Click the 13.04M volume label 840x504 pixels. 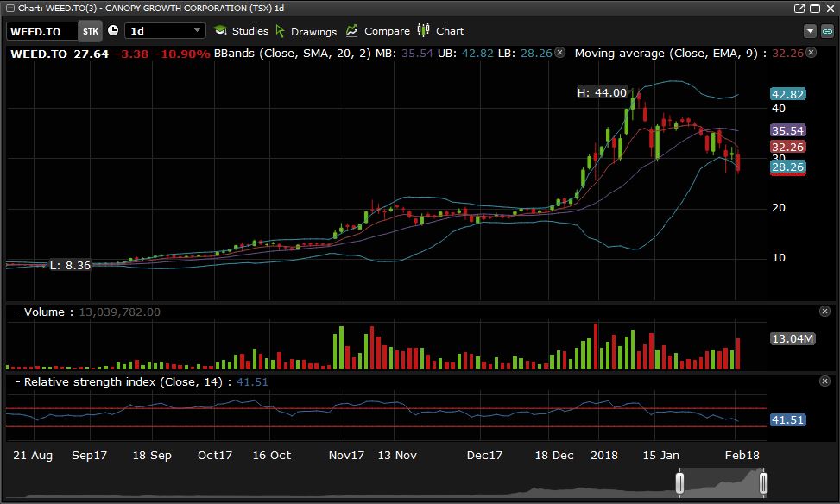click(793, 338)
